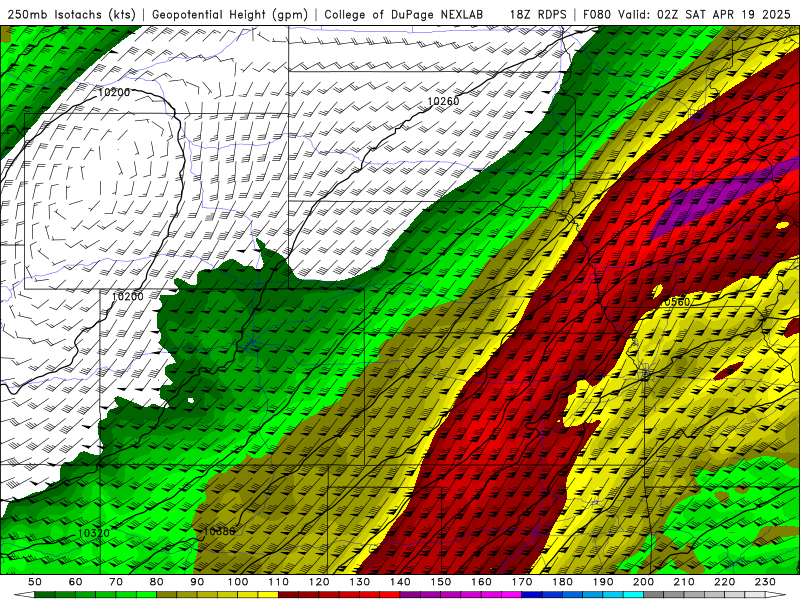Viewport: 800px width, 600px height.
Task: Click the 190 value on the color scale
Action: [x=603, y=582]
